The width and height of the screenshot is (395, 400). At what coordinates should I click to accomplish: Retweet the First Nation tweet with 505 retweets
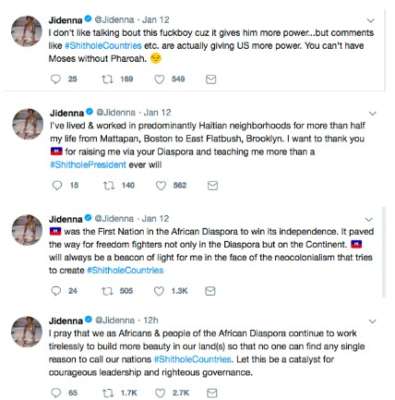(x=107, y=291)
